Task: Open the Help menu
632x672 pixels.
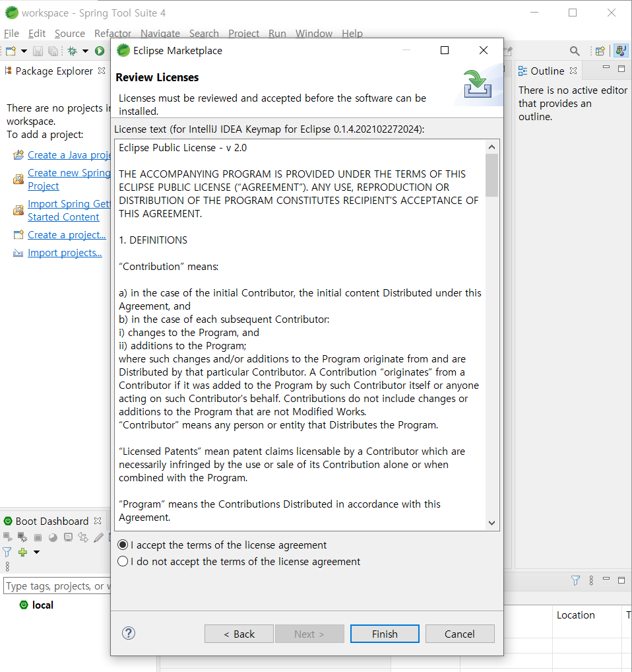Action: [x=352, y=34]
